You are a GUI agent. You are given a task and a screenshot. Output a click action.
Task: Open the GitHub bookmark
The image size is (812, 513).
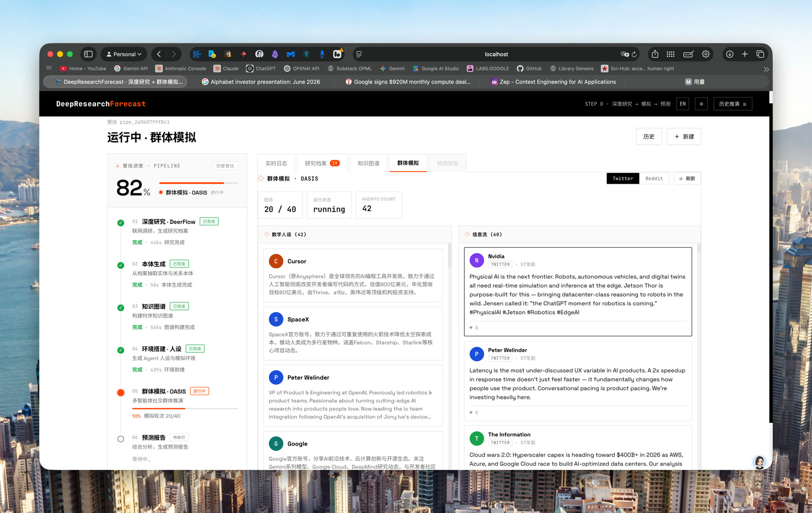(x=529, y=69)
